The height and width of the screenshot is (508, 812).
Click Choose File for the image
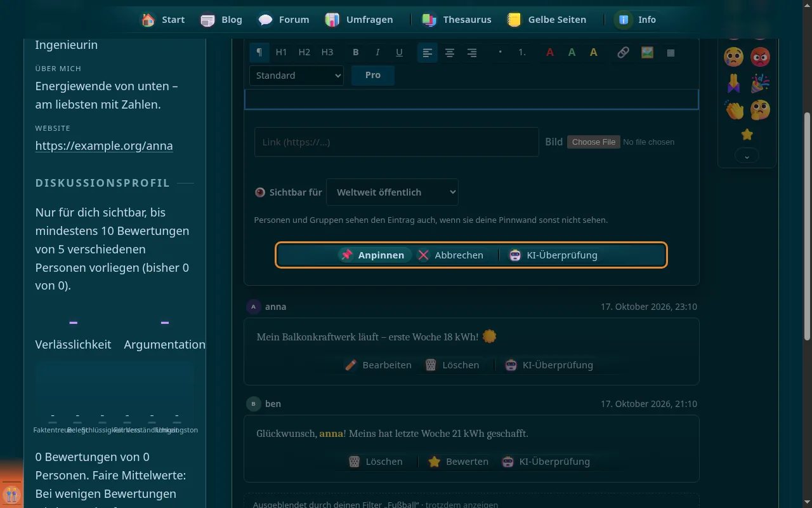pyautogui.click(x=593, y=142)
